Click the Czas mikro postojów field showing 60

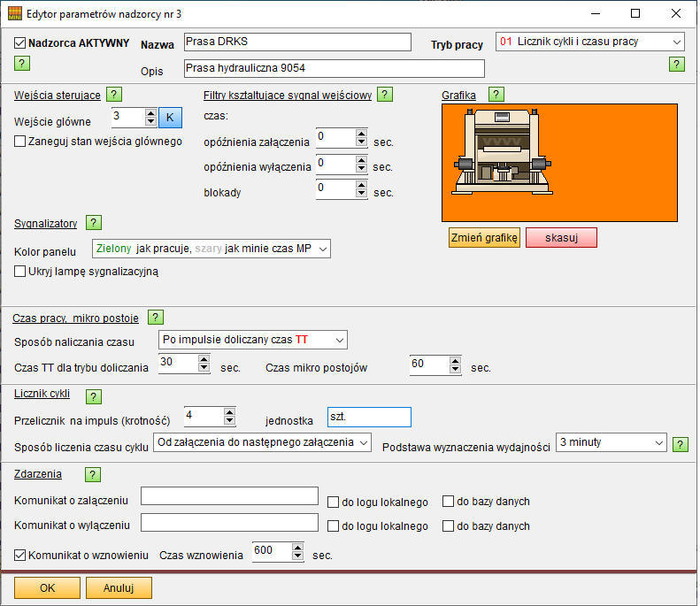point(429,364)
